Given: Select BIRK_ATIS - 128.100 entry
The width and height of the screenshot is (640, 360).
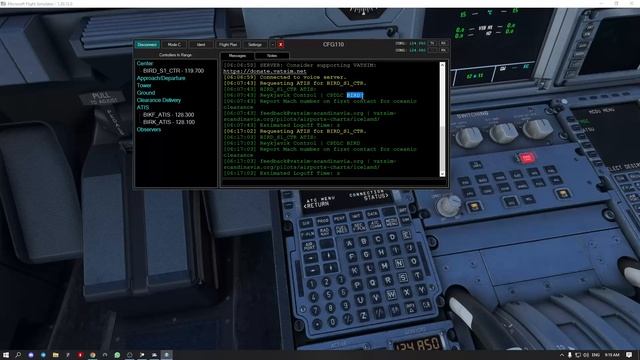Looking at the screenshot, I should 169,122.
